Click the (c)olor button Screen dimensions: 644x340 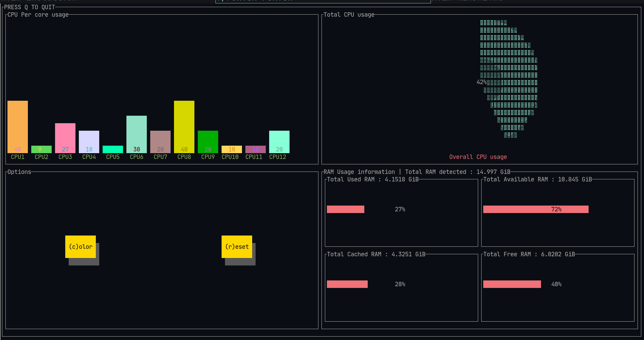(x=81, y=247)
